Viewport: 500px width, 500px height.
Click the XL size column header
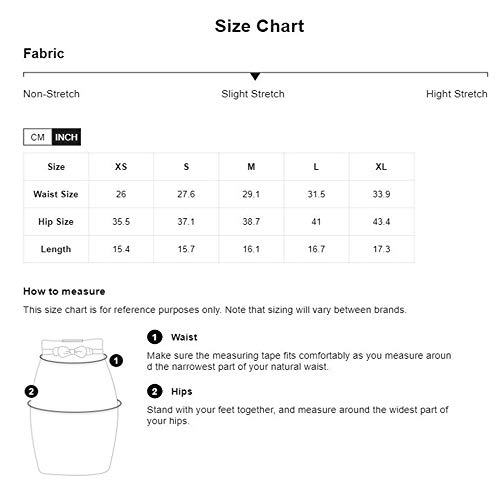coord(381,167)
